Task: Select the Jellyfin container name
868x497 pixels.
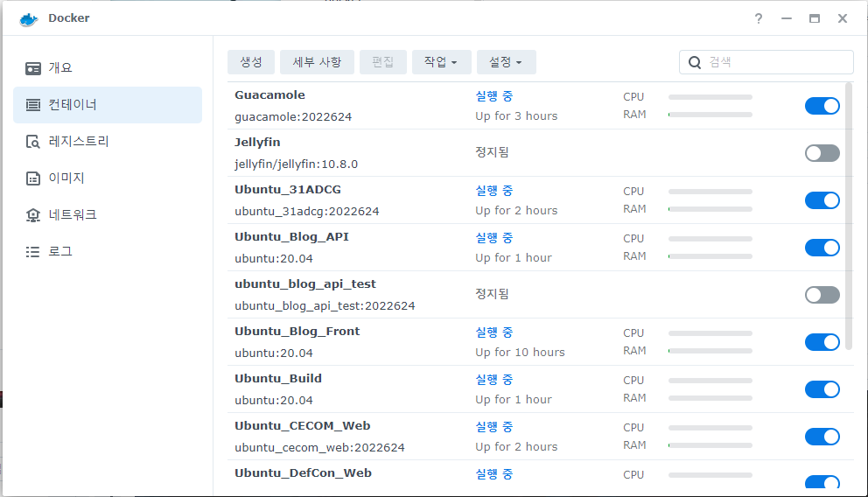Action: pyautogui.click(x=257, y=143)
